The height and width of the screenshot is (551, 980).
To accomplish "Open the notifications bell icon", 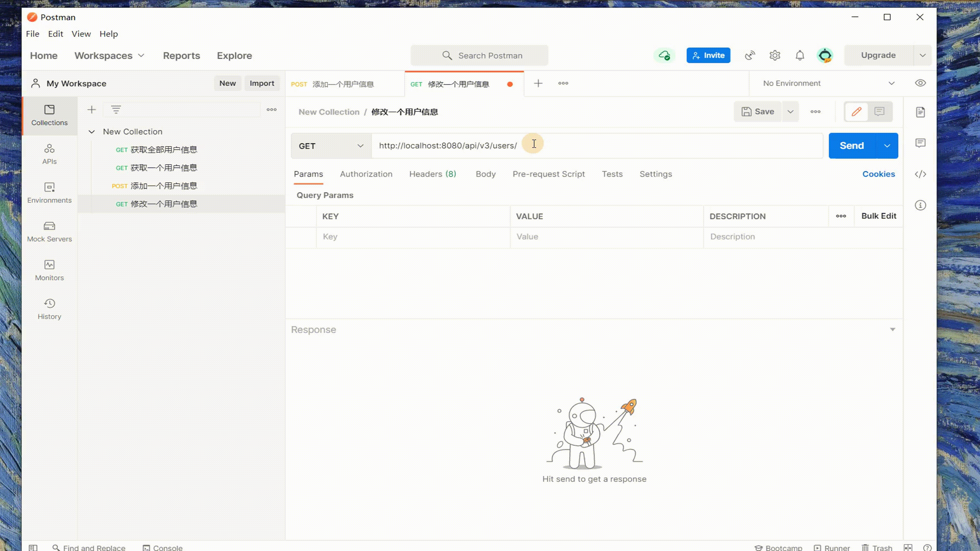I will pos(800,56).
